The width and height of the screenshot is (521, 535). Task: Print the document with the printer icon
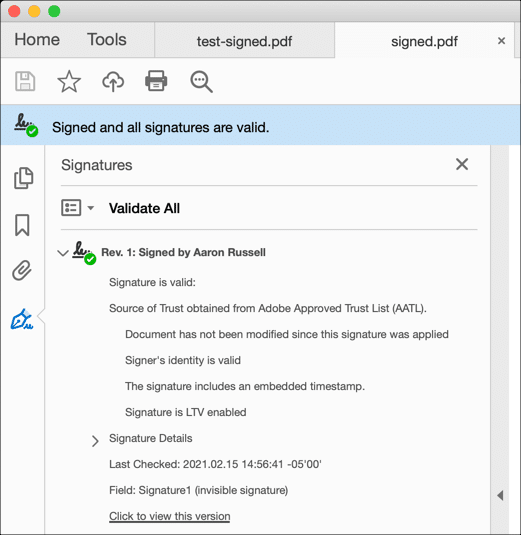156,81
